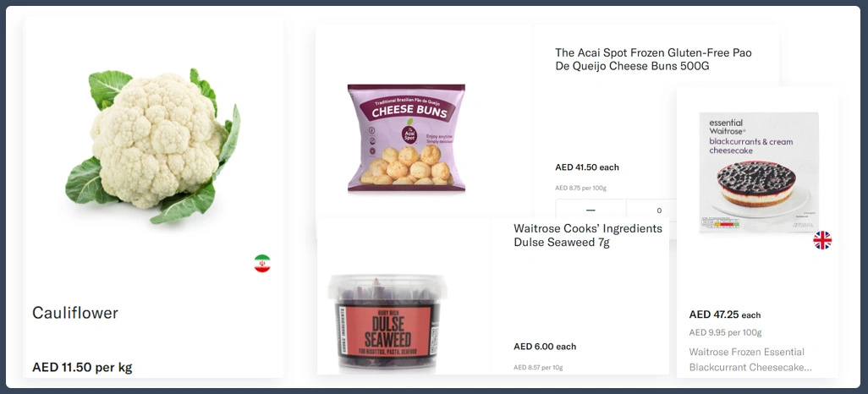Decrease cheese buns quantity with minus button
The width and height of the screenshot is (868, 394).
591,211
